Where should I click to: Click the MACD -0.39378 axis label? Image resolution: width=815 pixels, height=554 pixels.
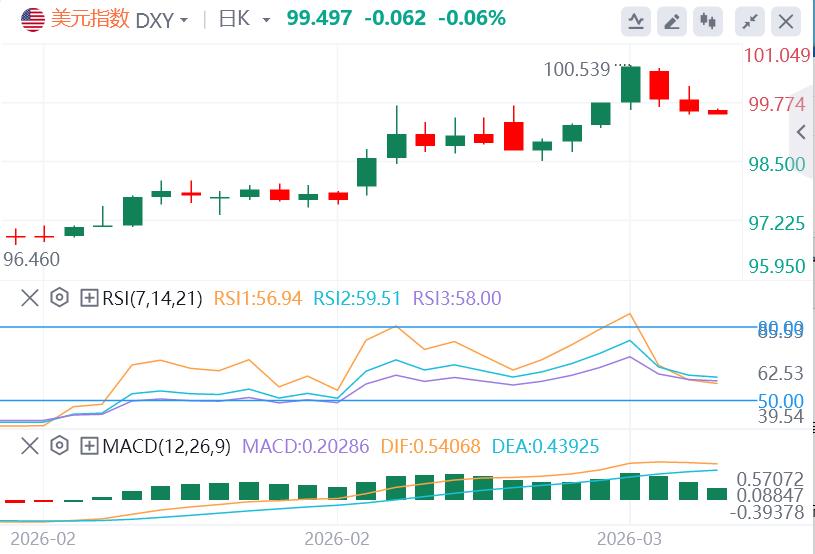[x=767, y=512]
